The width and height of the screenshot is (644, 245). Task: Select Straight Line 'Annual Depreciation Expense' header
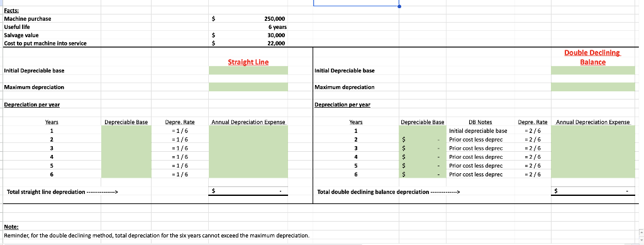[248, 122]
